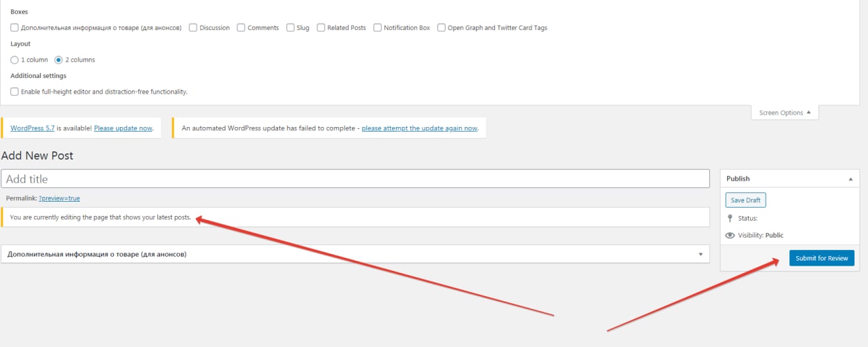Enable Дополнительная информация о товаре box checkbox
Image resolution: width=868 pixels, height=347 pixels.
pyautogui.click(x=14, y=28)
